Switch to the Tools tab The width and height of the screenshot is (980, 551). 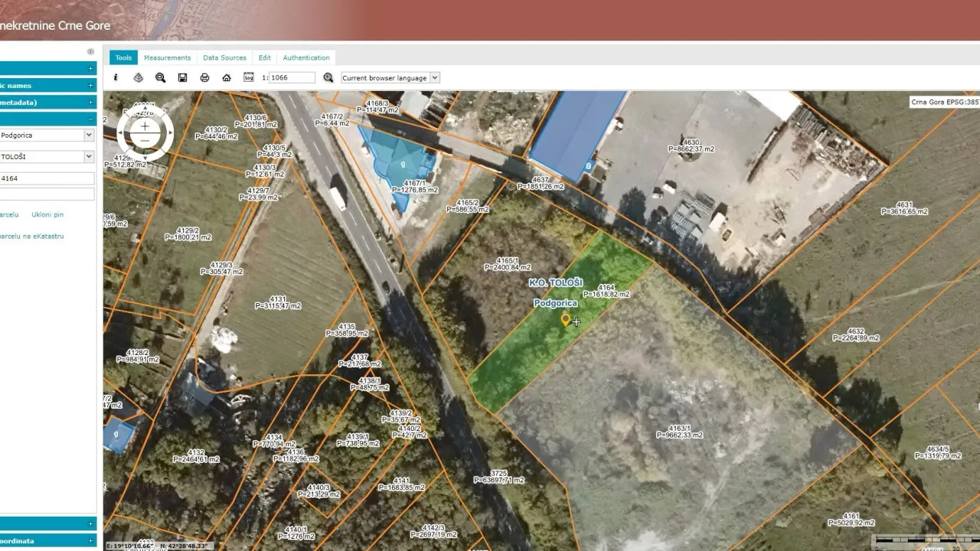123,57
